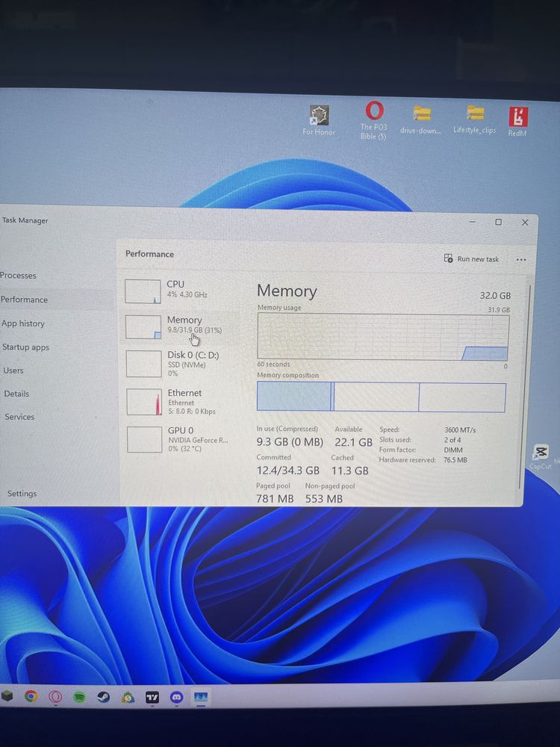Click the 32.0 GB total memory label
The width and height of the screenshot is (560, 747).
click(x=495, y=295)
